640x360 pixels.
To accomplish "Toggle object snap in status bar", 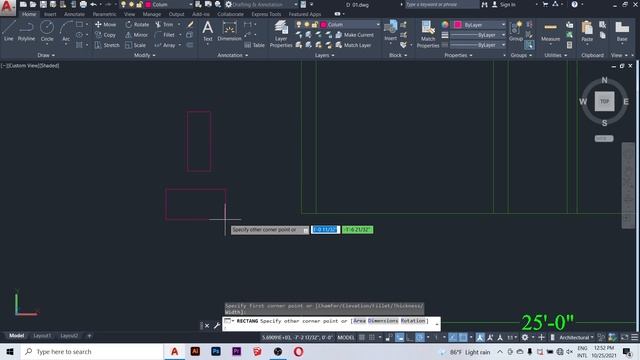I will pyautogui.click(x=463, y=337).
